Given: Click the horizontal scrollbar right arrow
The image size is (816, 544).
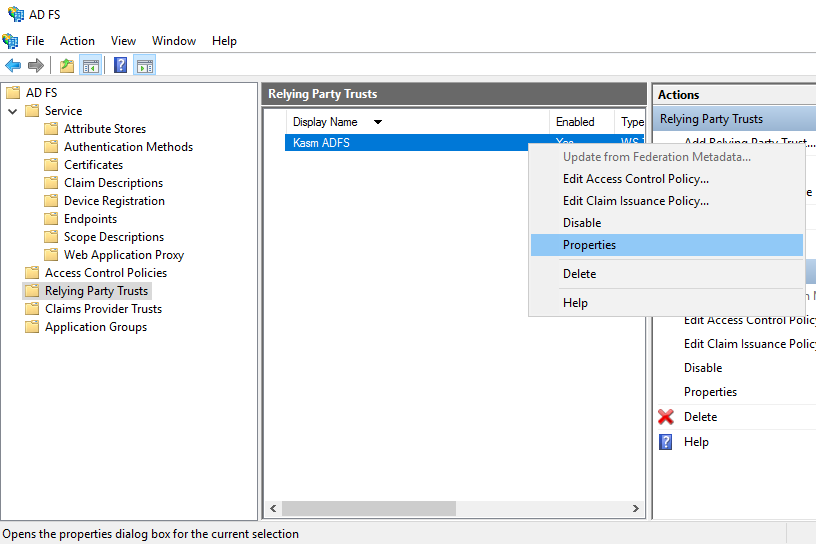Looking at the screenshot, I should (x=636, y=509).
